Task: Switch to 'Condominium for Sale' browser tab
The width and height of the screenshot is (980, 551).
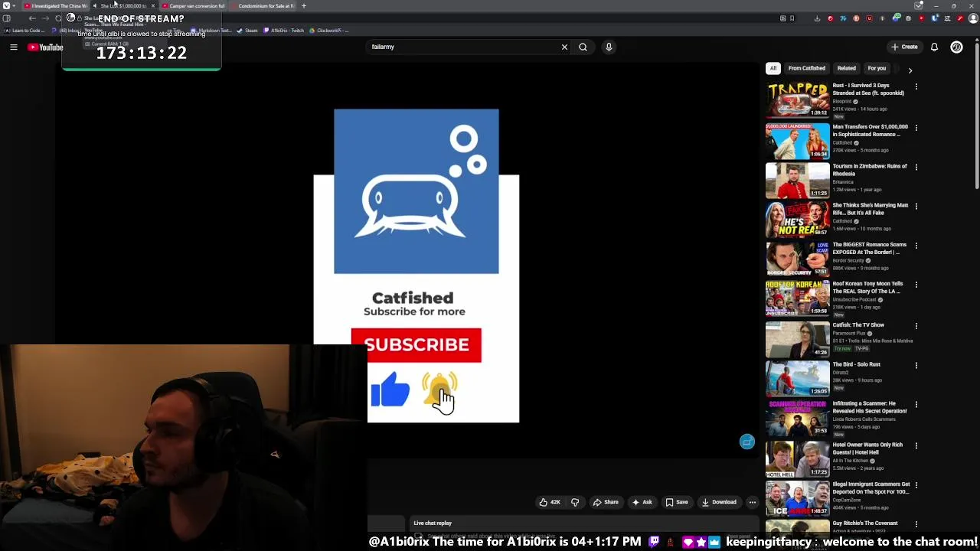Action: click(x=263, y=6)
